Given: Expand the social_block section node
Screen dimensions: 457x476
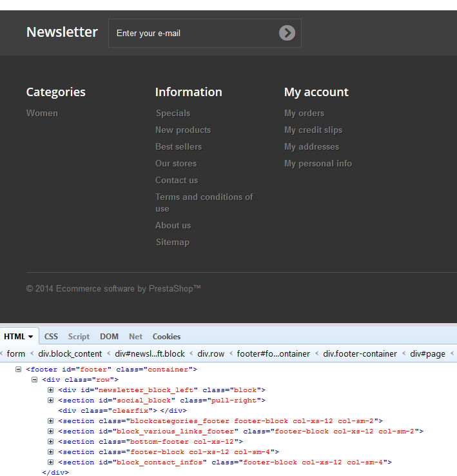Looking at the screenshot, I should 51,401.
